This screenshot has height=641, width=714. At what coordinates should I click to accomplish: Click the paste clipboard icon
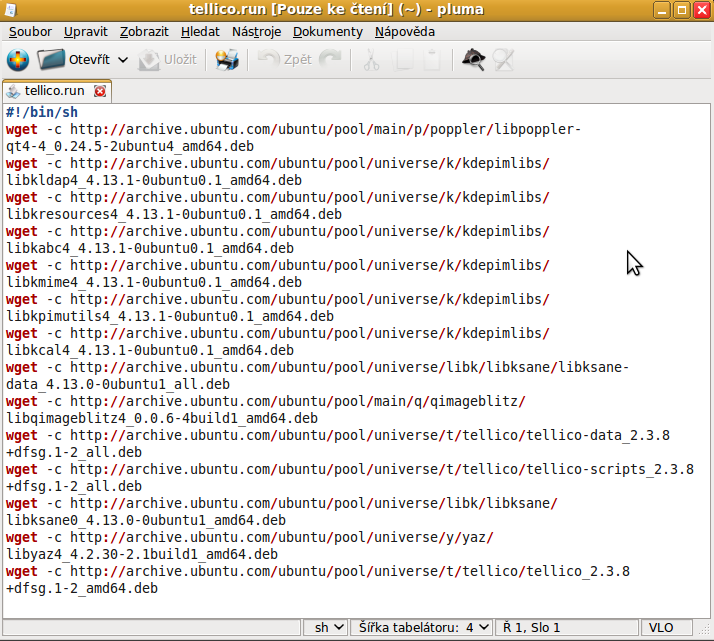click(432, 60)
